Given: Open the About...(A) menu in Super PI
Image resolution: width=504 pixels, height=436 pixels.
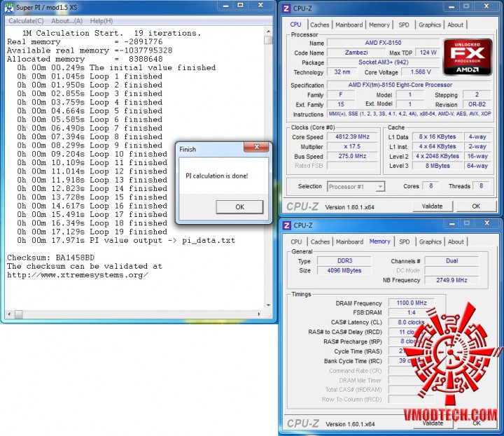Looking at the screenshot, I should (x=67, y=21).
